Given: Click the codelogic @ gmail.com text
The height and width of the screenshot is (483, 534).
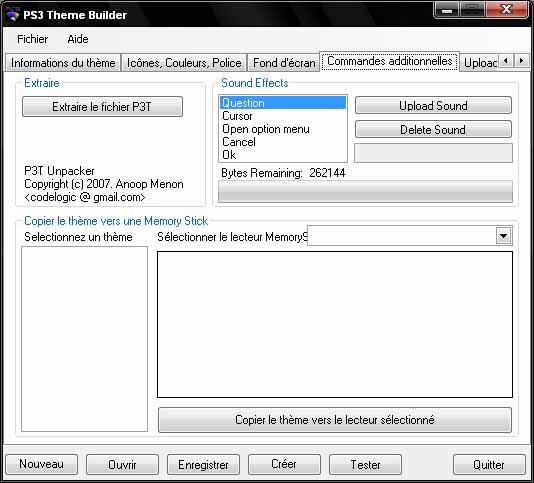Looking at the screenshot, I should pyautogui.click(x=85, y=197).
